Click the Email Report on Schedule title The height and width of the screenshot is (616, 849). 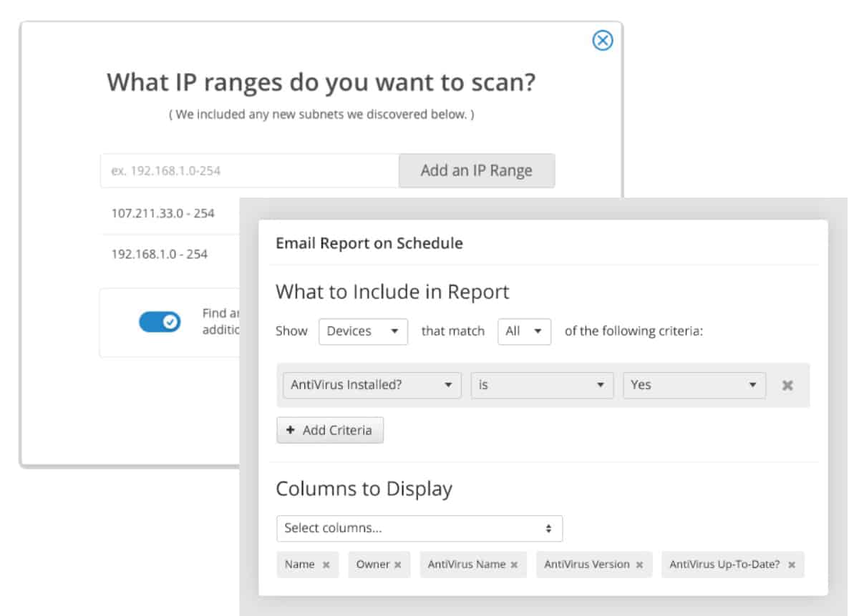[369, 243]
